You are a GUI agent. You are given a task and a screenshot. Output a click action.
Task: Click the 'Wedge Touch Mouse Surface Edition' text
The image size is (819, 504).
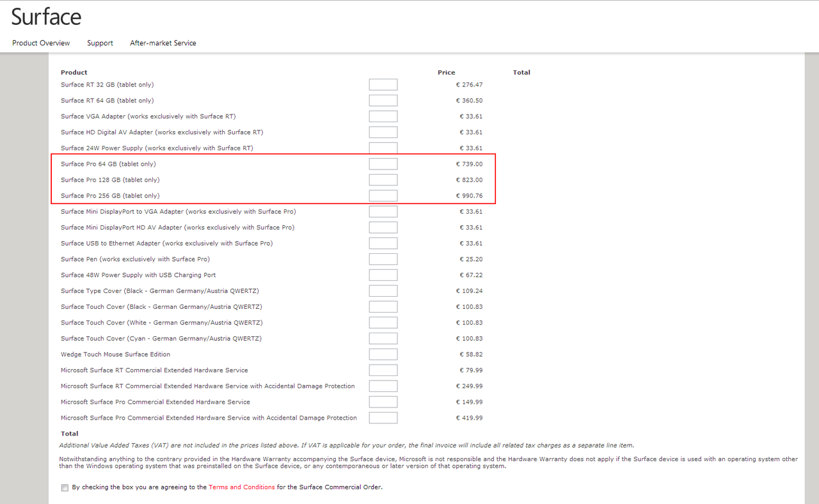point(115,354)
